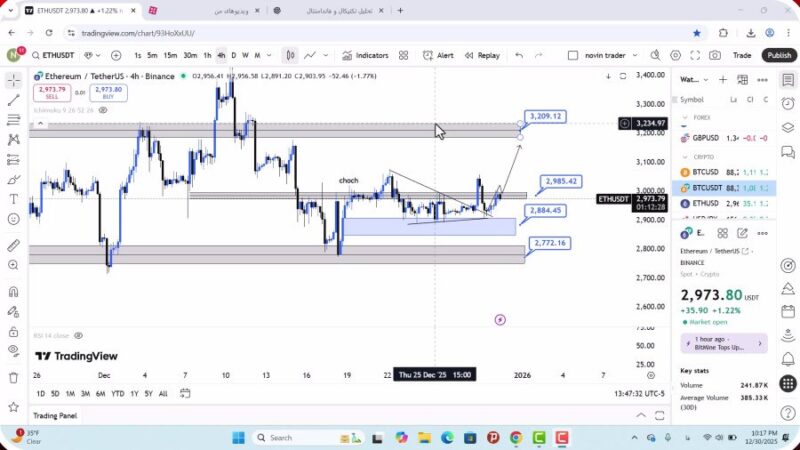Toggle RSI indicator visibility eye
Viewport: 800px width, 450px height.
(x=78, y=336)
